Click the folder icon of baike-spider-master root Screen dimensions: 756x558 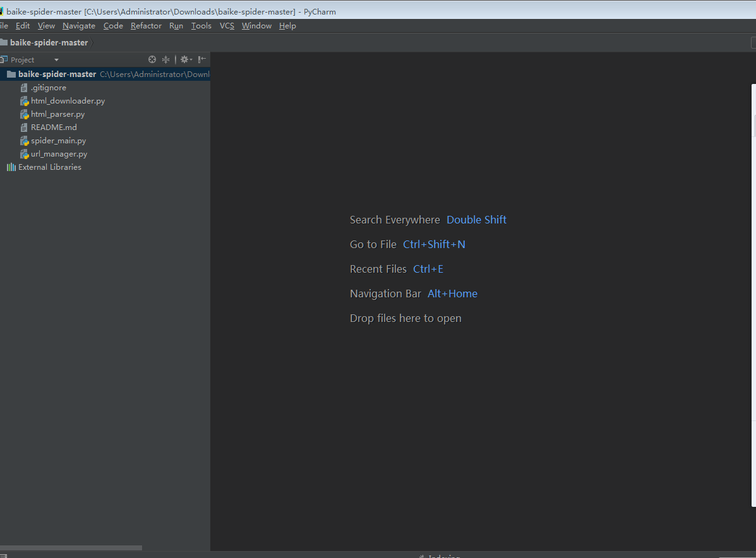(11, 74)
